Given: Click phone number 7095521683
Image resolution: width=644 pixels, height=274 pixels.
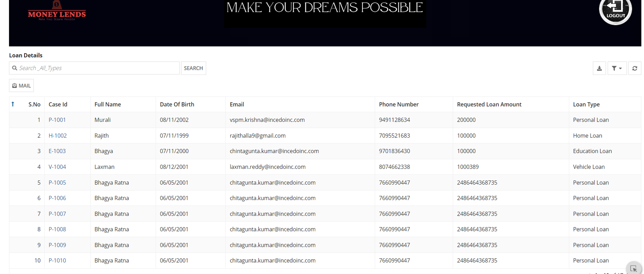Looking at the screenshot, I should point(394,136).
